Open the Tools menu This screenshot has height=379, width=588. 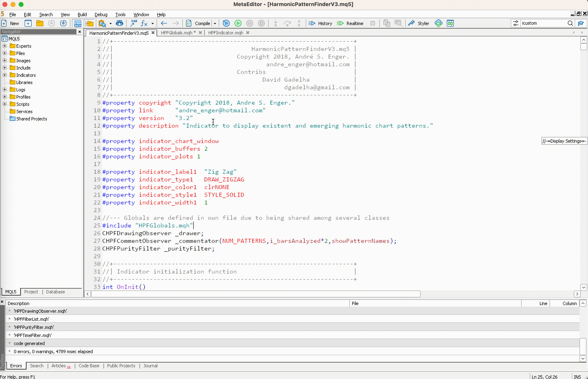coord(121,15)
